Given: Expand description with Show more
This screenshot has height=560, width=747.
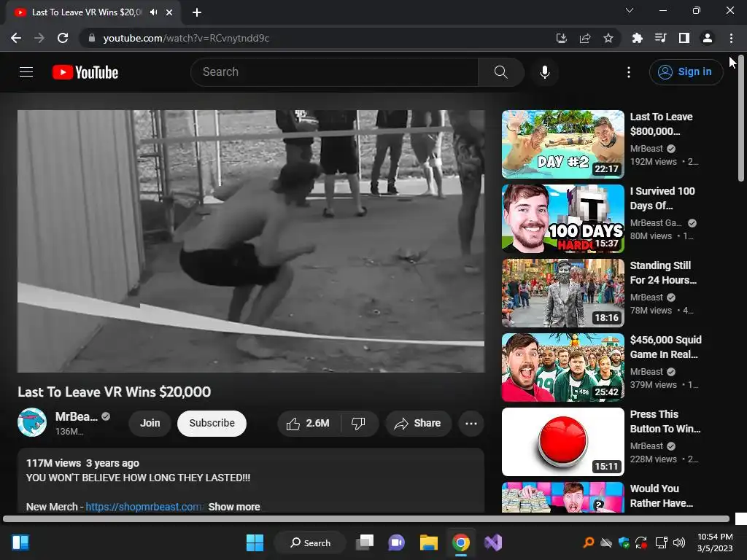Looking at the screenshot, I should 234,507.
